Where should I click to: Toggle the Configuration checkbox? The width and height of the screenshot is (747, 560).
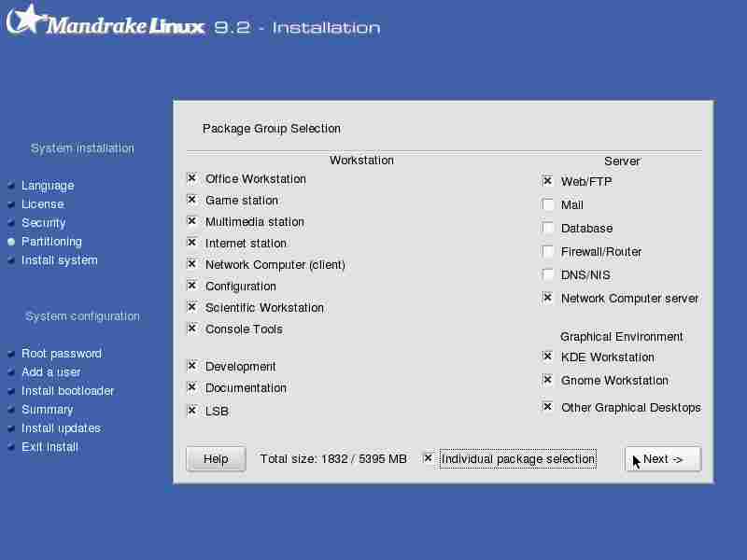192,286
